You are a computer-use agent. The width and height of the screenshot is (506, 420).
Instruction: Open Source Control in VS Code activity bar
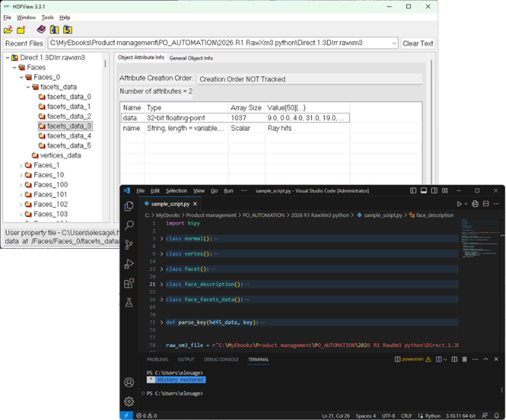[x=129, y=244]
